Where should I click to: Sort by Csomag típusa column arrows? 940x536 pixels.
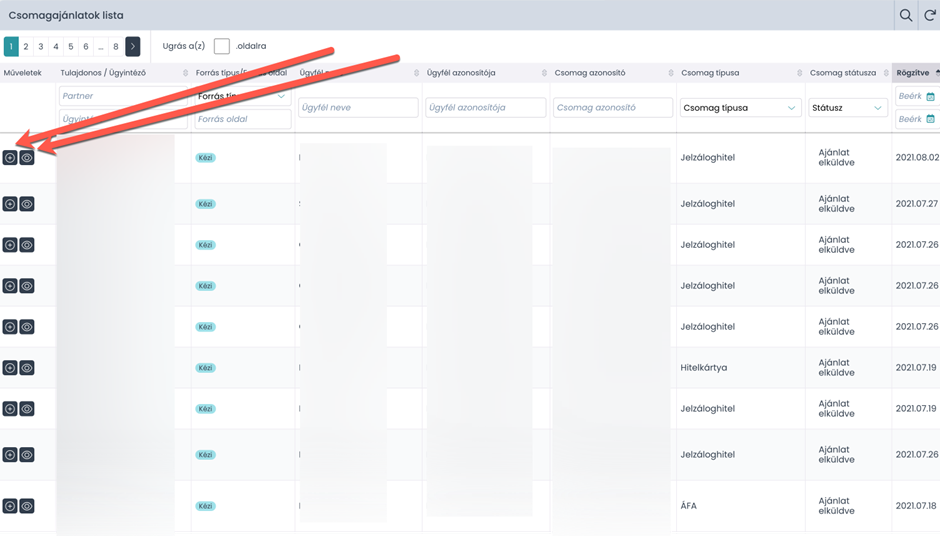coord(800,73)
